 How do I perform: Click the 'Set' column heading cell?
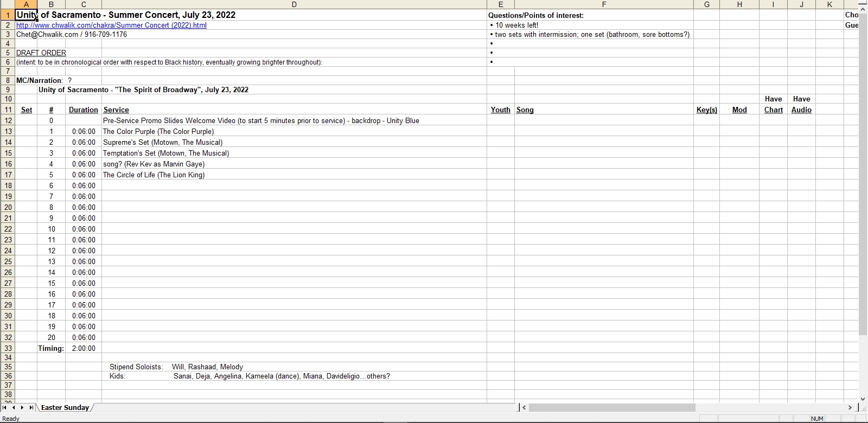(26, 110)
